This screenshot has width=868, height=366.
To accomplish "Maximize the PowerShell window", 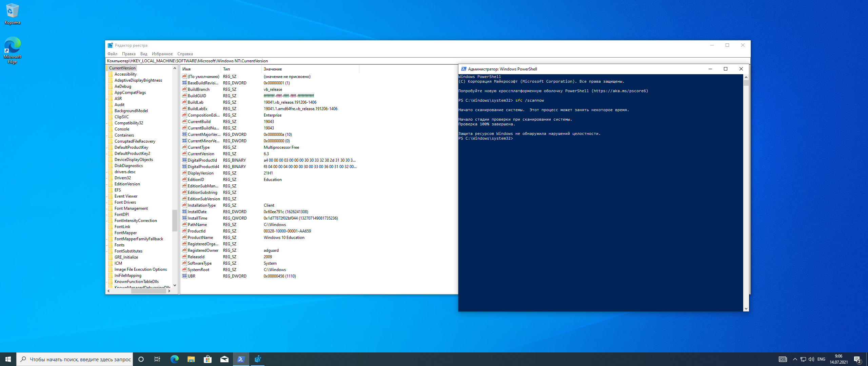I will (726, 69).
